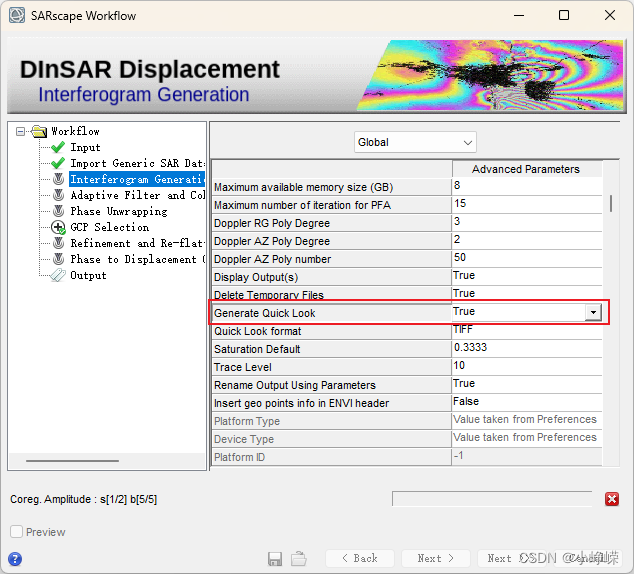Select the GCP Selection step

tap(110, 227)
